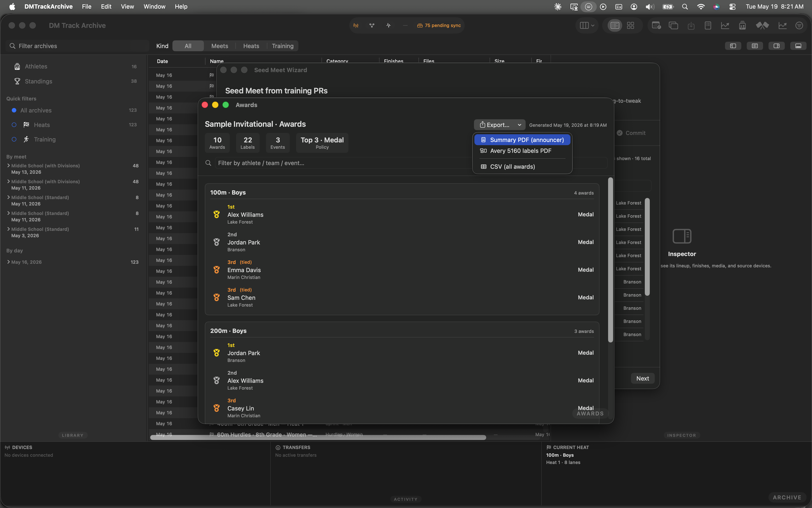Screen dimensions: 812x508
Task: Click the 10 Awards summary stat
Action: coord(217,143)
